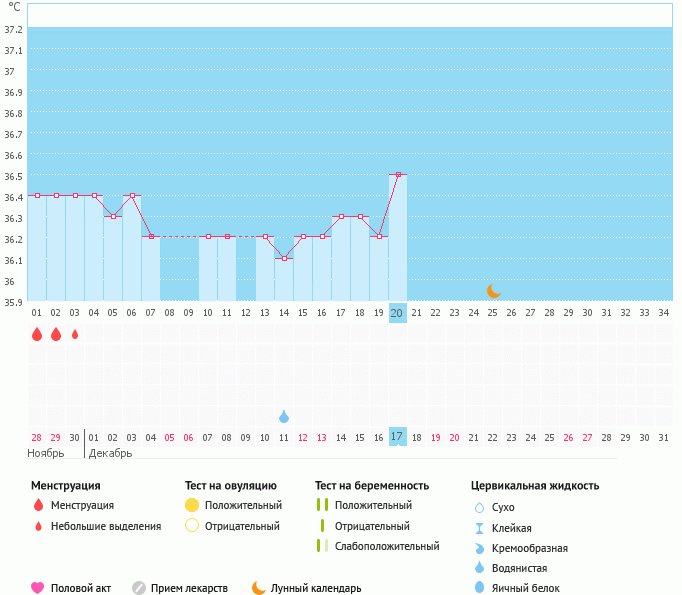Click the Декабрь month label
This screenshot has width=682, height=595.
click(110, 453)
